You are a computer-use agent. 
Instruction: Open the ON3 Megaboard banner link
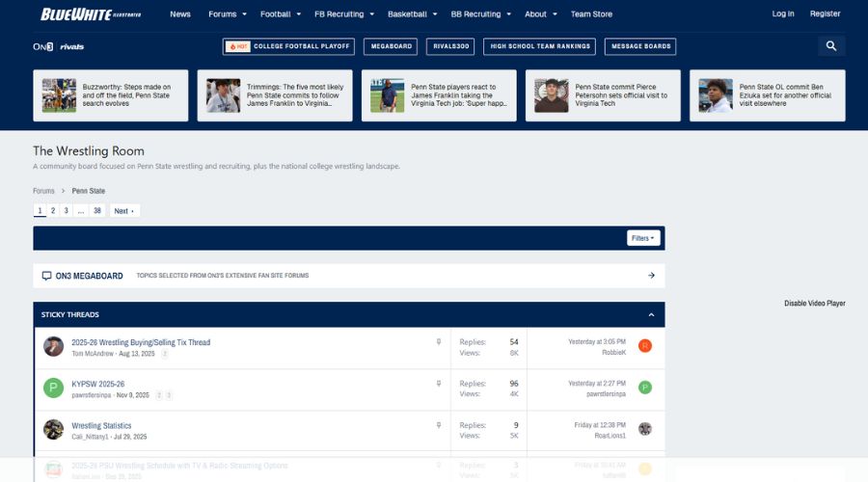coord(349,276)
